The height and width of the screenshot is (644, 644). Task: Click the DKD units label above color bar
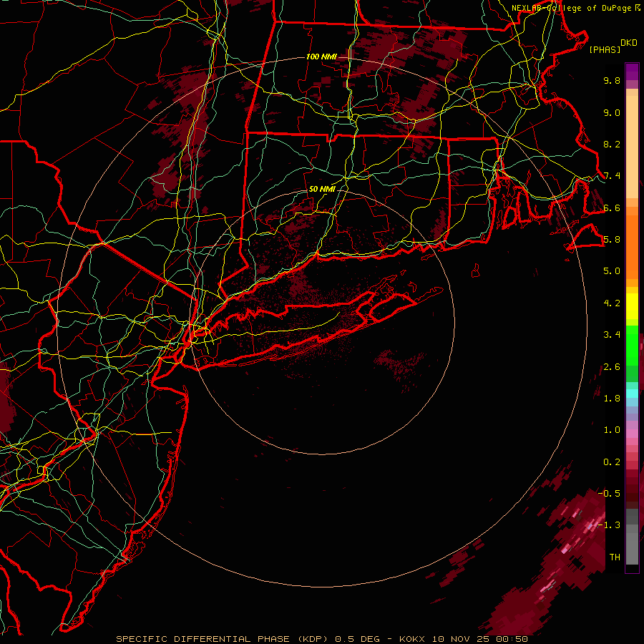click(628, 43)
